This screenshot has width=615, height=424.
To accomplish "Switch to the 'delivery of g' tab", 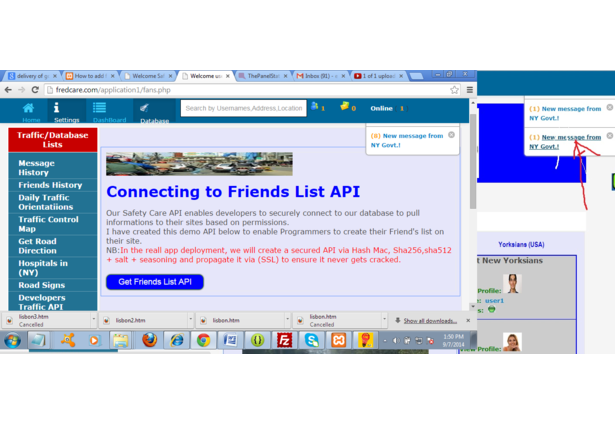I will coord(33,76).
